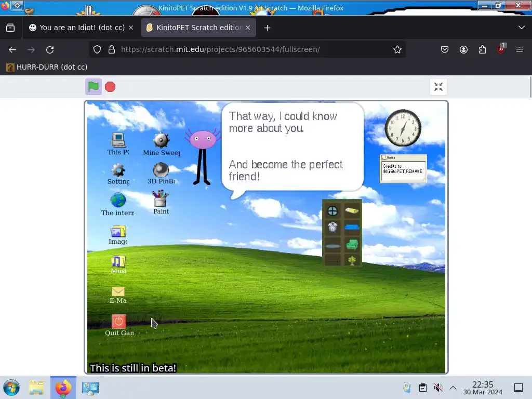Click the uBlock Origin extension icon
Viewport: 532px width, 399px height.
501,49
